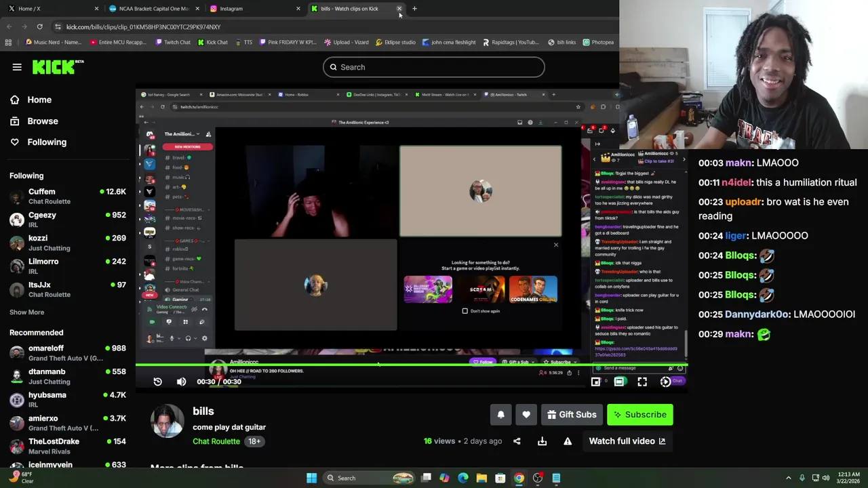This screenshot has width=868, height=488.
Task: Open dtanmanb in Recommended
Action: tap(67, 376)
